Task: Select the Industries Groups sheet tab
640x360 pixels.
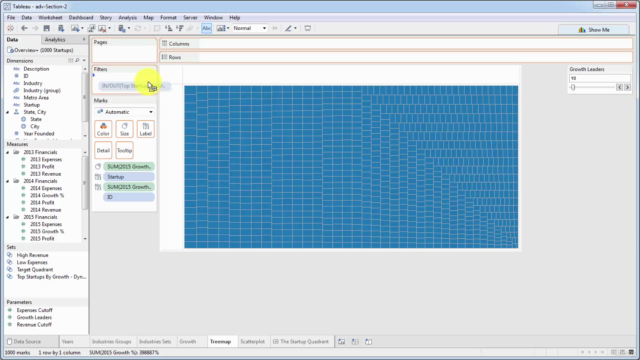Action: coord(111,342)
